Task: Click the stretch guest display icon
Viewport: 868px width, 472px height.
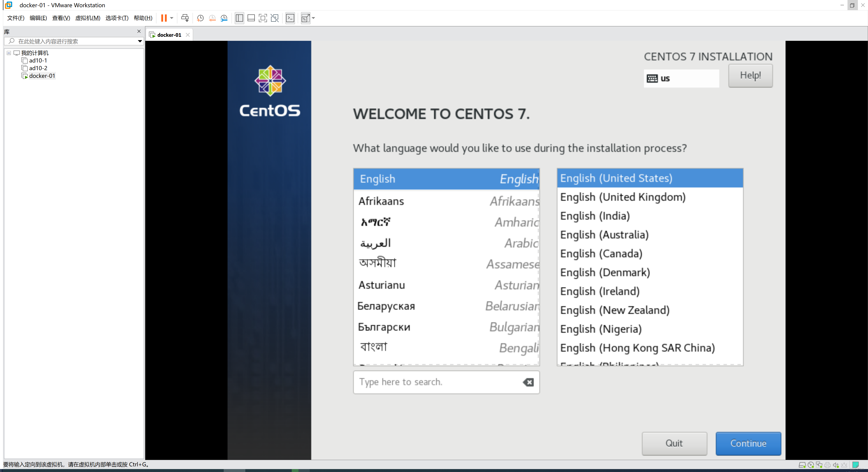Action: pyautogui.click(x=305, y=18)
